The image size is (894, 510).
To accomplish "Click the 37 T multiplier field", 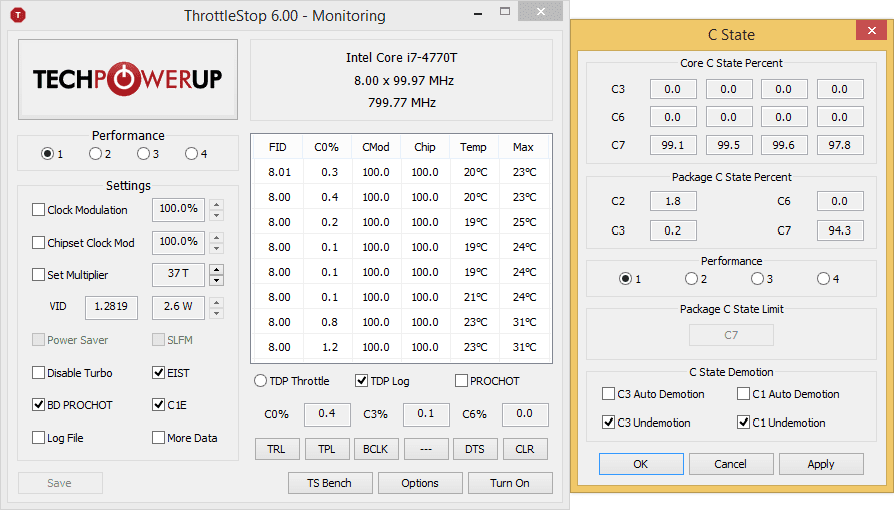I will tap(178, 274).
